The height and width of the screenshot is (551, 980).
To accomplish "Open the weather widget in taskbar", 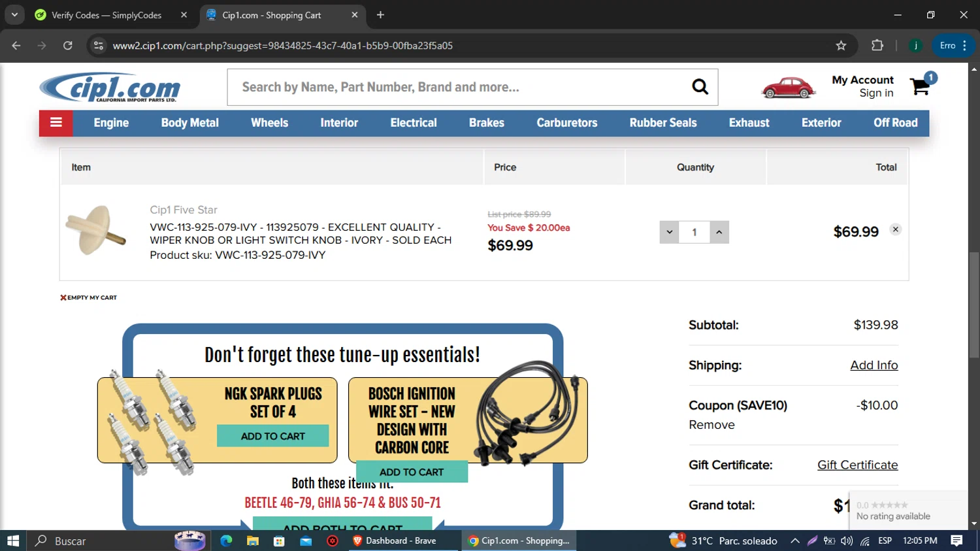I will tap(724, 541).
